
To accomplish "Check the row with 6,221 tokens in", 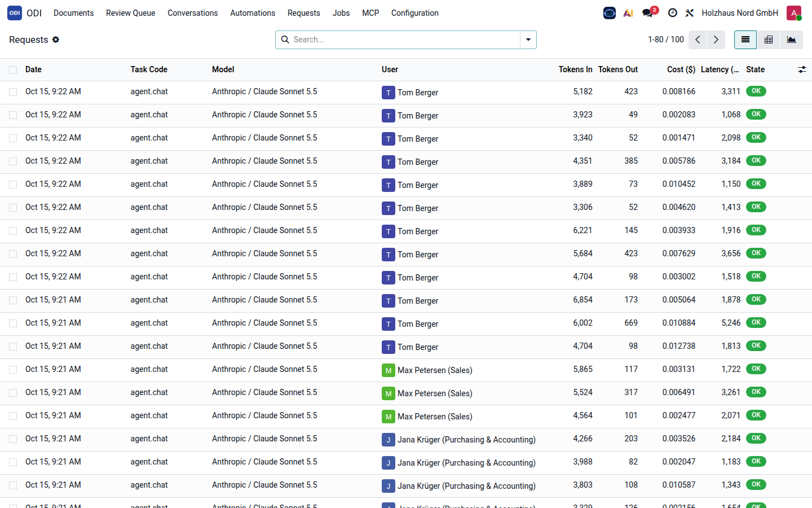I will 13,231.
